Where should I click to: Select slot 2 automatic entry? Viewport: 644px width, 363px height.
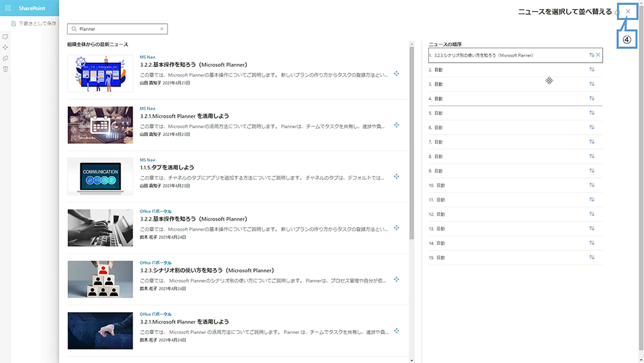click(515, 70)
